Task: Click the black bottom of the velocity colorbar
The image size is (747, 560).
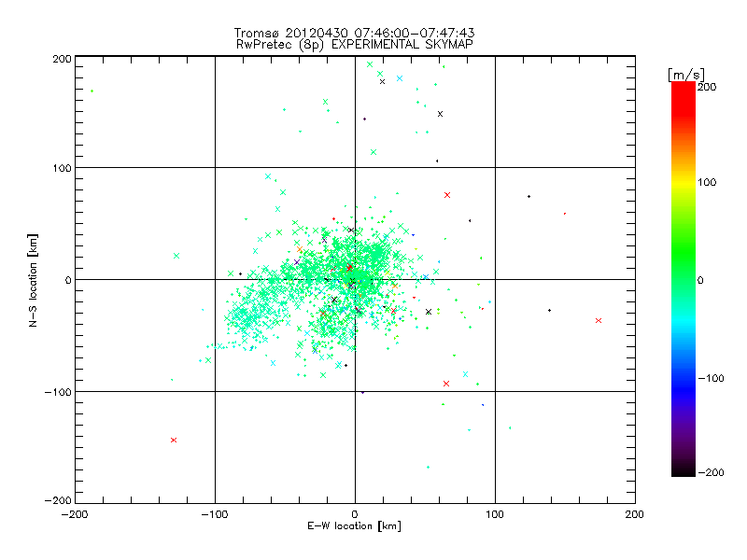Action: [x=684, y=469]
